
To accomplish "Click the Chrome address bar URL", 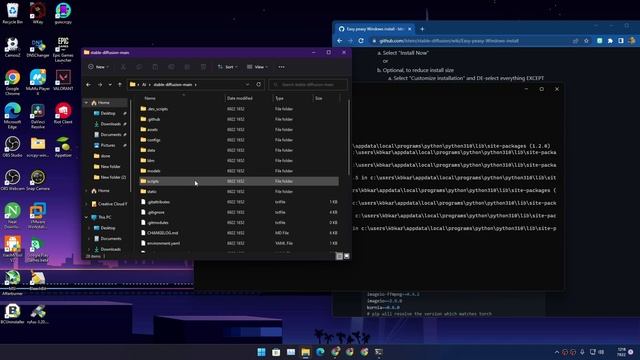I will (x=449, y=41).
